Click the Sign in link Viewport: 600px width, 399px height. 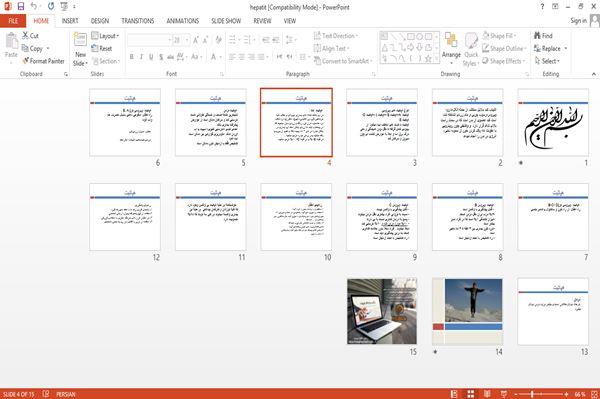pyautogui.click(x=578, y=21)
